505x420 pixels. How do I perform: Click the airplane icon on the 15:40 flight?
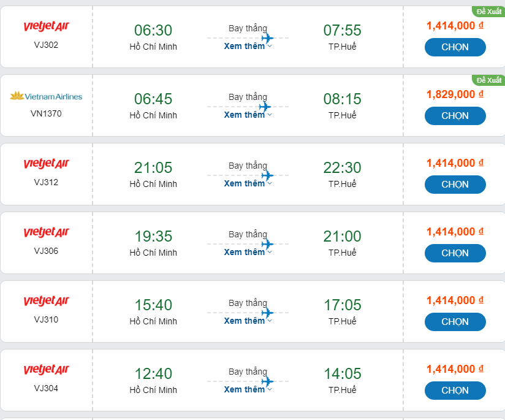[x=267, y=313]
